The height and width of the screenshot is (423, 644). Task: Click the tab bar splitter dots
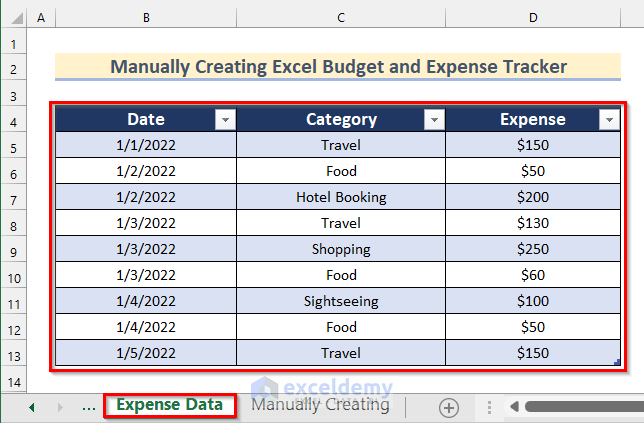coord(489,407)
